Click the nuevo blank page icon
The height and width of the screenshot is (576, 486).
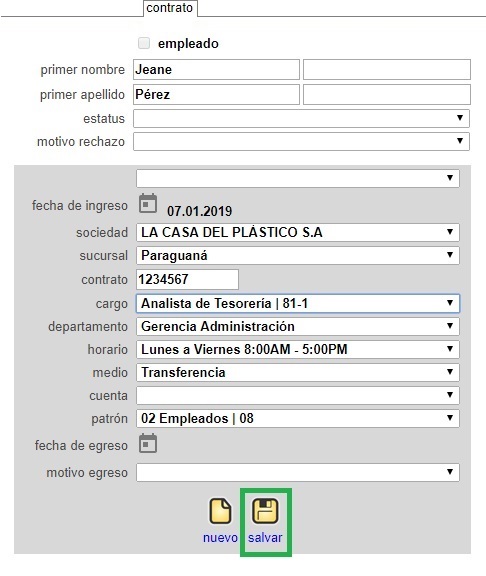220,511
